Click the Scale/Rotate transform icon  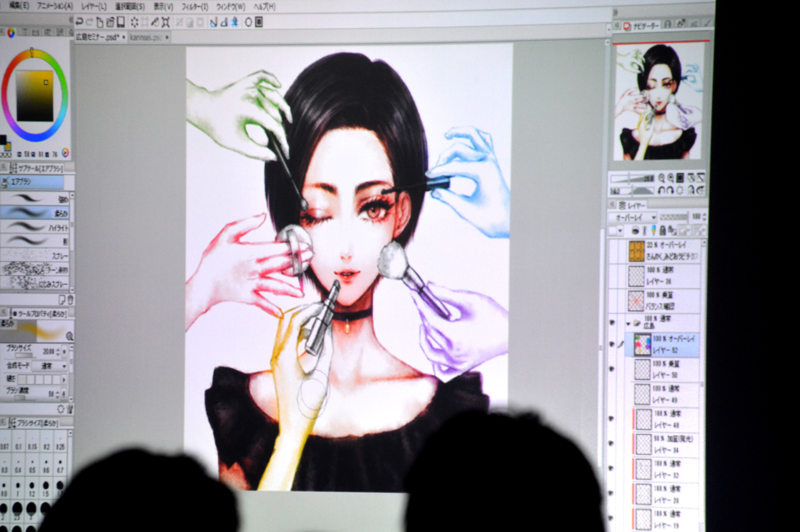tap(166, 22)
